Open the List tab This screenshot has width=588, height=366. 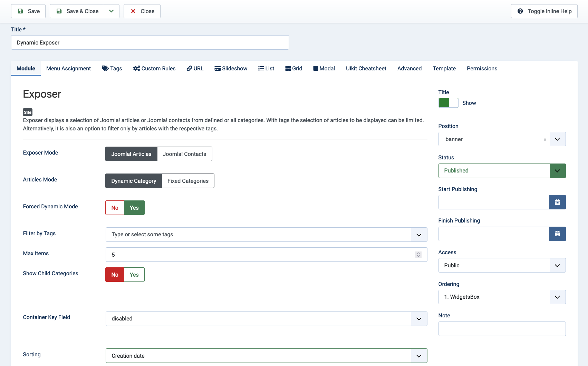click(x=266, y=68)
